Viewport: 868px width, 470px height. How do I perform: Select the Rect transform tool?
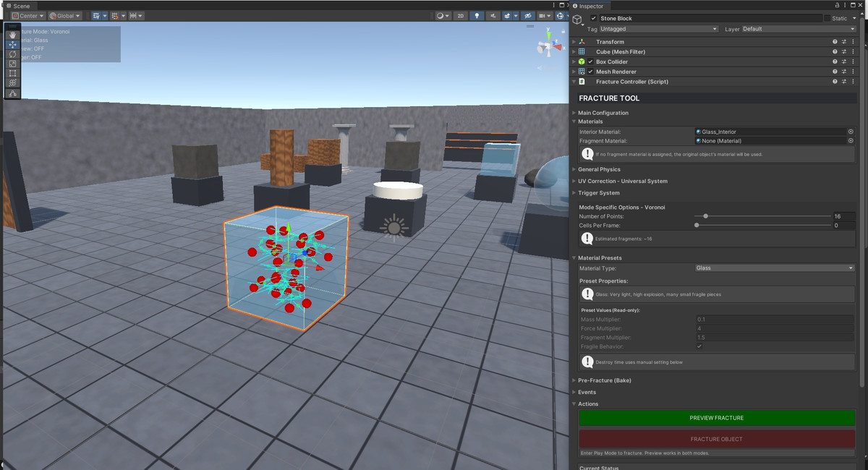13,73
